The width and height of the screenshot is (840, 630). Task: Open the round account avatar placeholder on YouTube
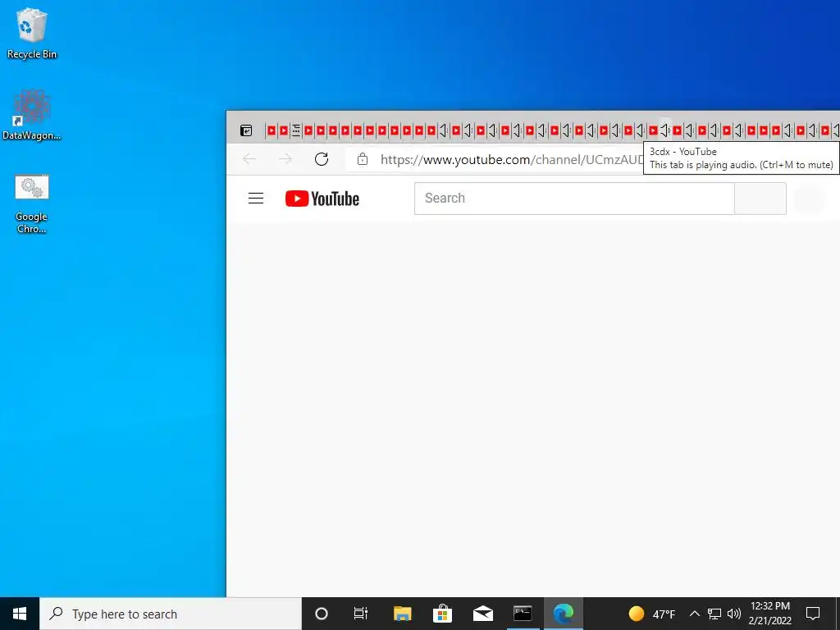pos(809,199)
